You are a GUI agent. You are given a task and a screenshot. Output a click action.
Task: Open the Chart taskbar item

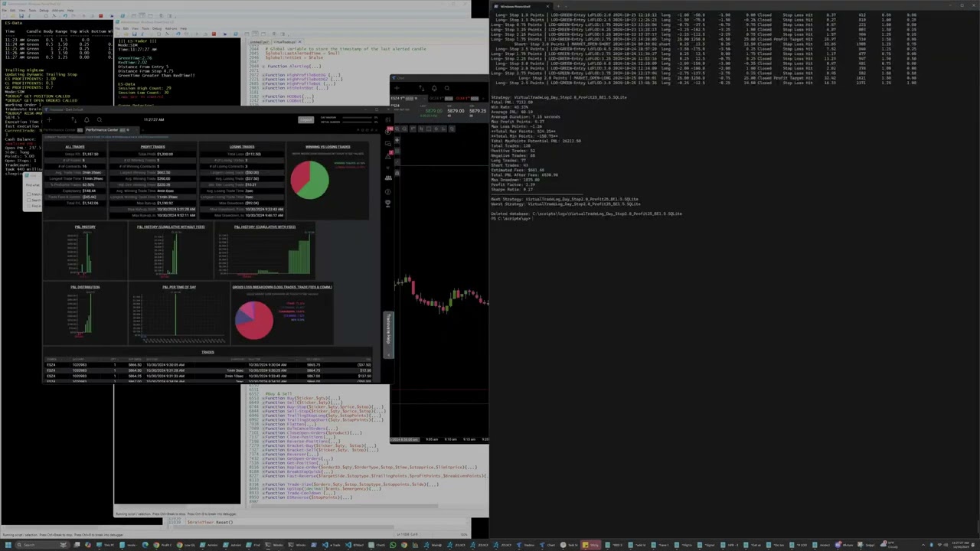(547, 545)
